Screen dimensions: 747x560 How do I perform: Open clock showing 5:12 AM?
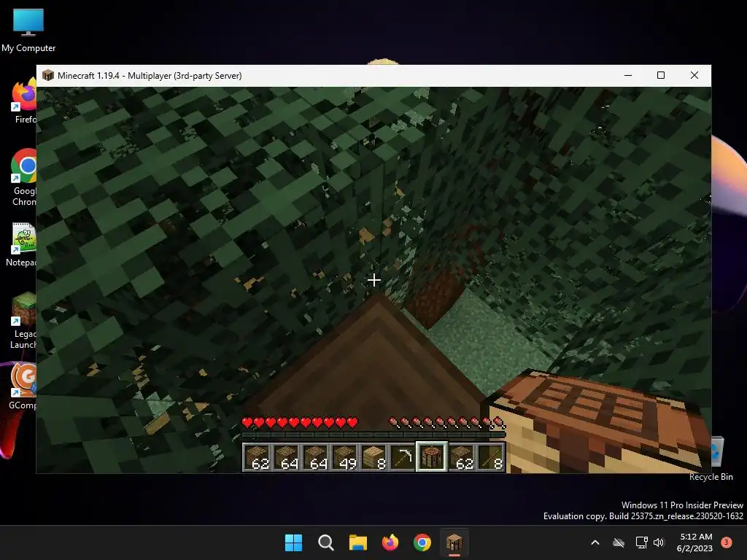[x=694, y=542]
